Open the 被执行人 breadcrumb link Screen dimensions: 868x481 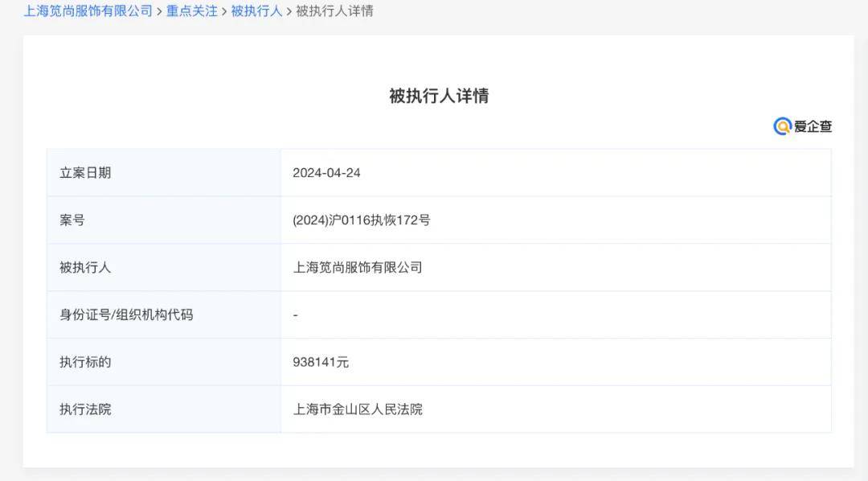tap(256, 11)
